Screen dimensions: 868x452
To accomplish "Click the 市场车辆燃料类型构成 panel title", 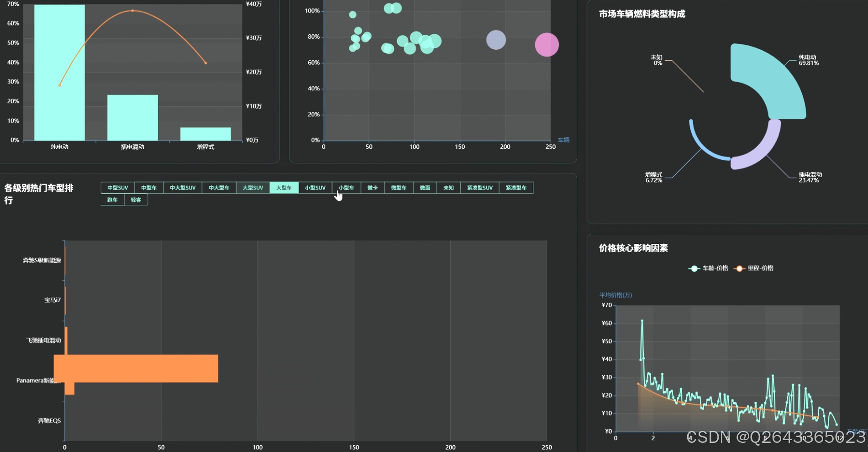I will tap(642, 14).
